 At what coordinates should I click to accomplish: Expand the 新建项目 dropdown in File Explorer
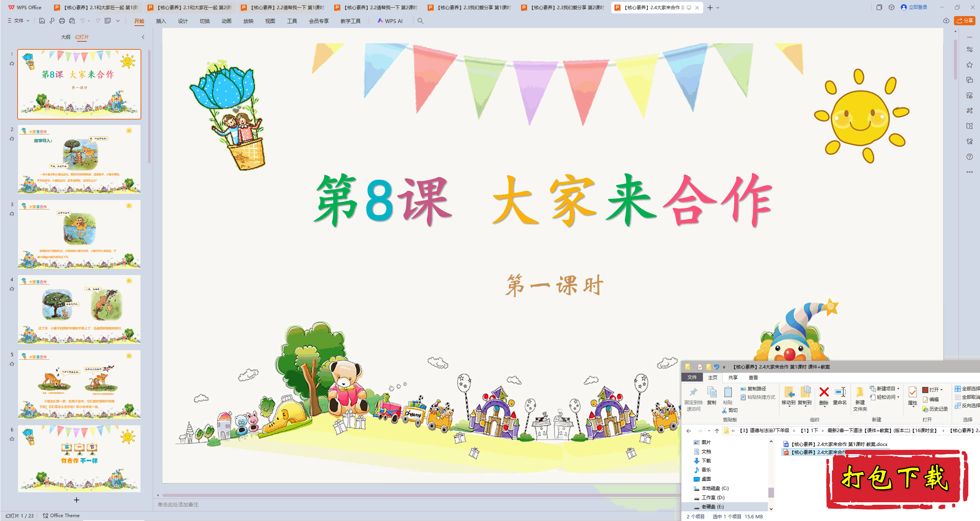[x=898, y=388]
